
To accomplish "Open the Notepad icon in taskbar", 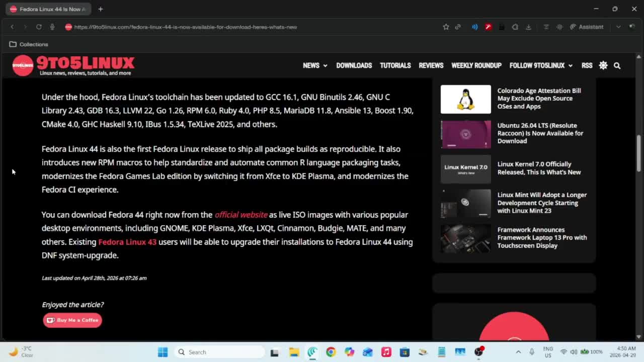I will [x=441, y=352].
